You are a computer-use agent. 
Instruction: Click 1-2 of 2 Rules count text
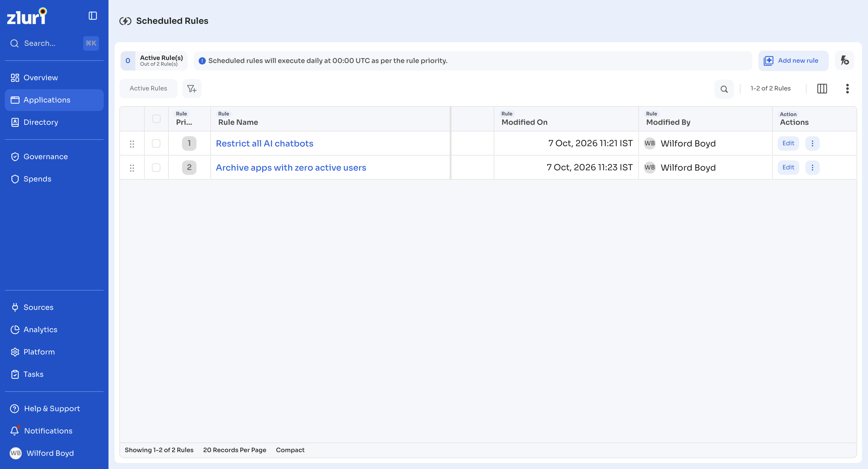click(x=770, y=88)
